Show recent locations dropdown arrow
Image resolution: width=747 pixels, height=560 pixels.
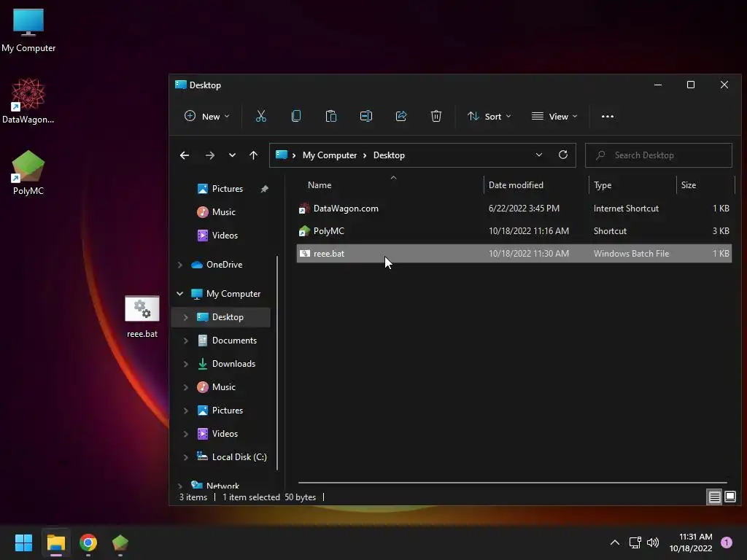click(232, 155)
